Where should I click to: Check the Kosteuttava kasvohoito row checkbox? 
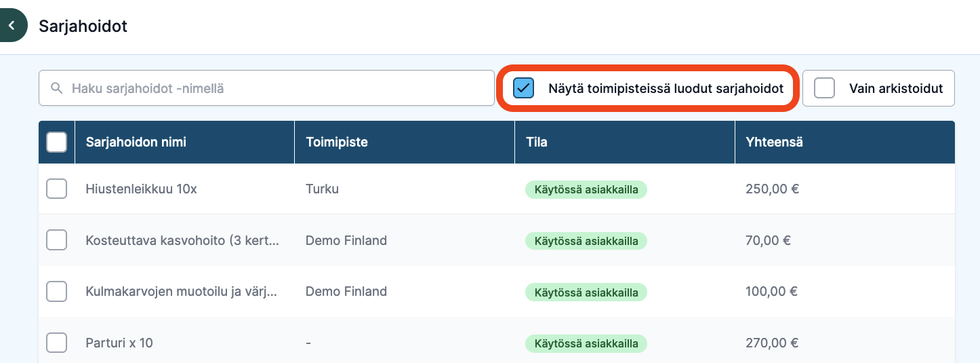click(56, 240)
